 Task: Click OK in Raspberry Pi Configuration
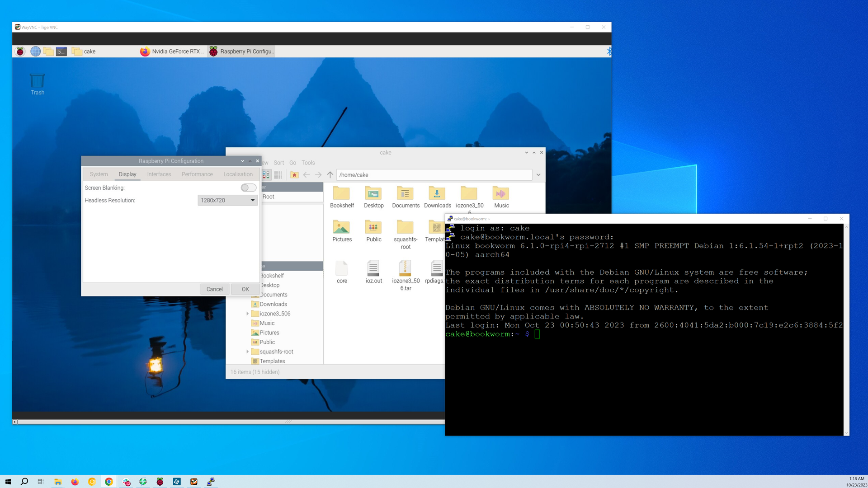[x=245, y=289]
